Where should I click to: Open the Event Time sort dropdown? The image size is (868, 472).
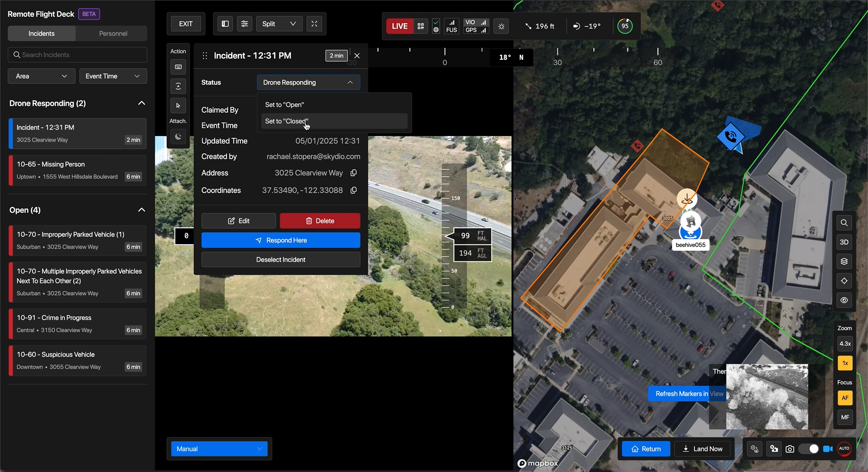[x=113, y=76]
